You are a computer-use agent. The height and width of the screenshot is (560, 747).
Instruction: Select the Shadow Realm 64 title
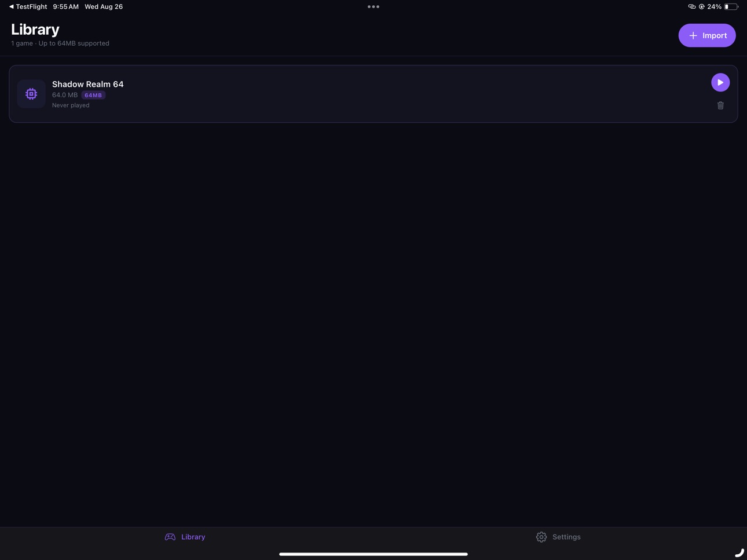point(88,84)
